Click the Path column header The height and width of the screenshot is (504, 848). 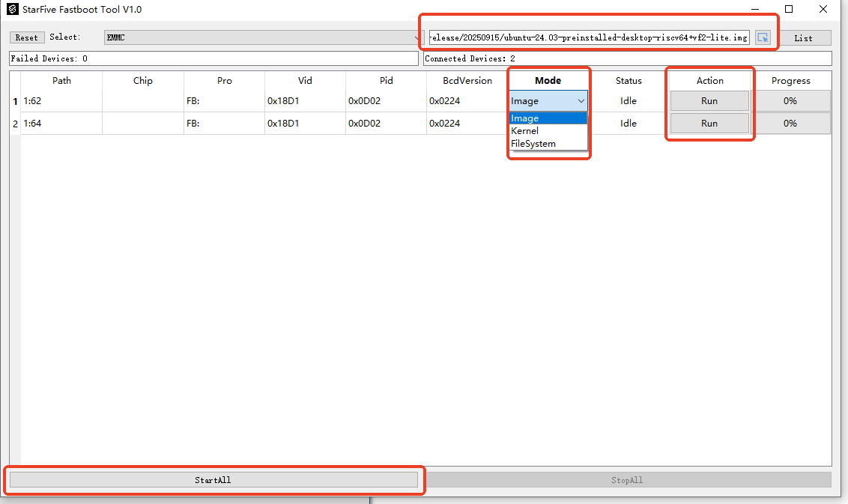pos(61,81)
